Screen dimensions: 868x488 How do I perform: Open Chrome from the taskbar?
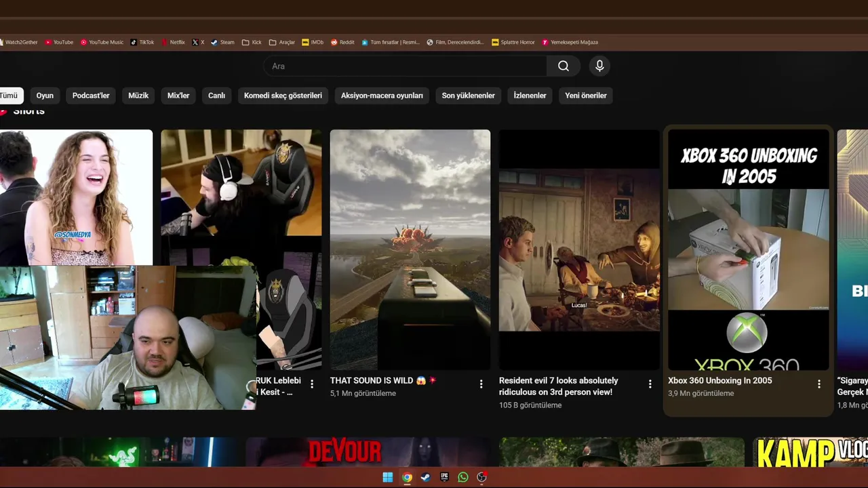pyautogui.click(x=407, y=477)
